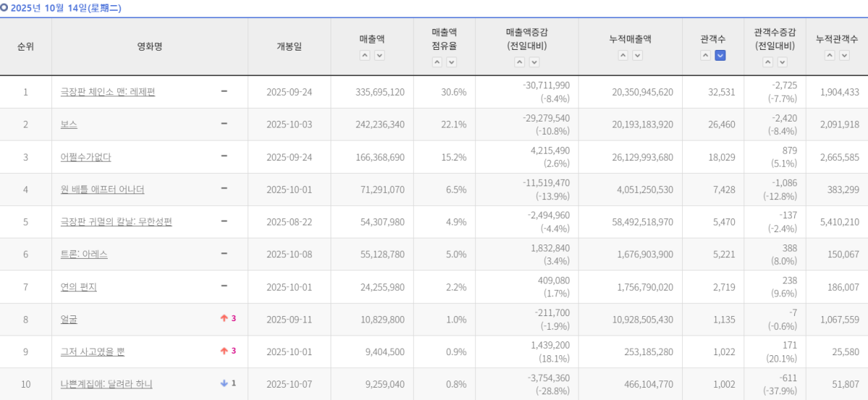
Task: Sort 관객수 column ascending with up arrow
Action: tap(706, 56)
